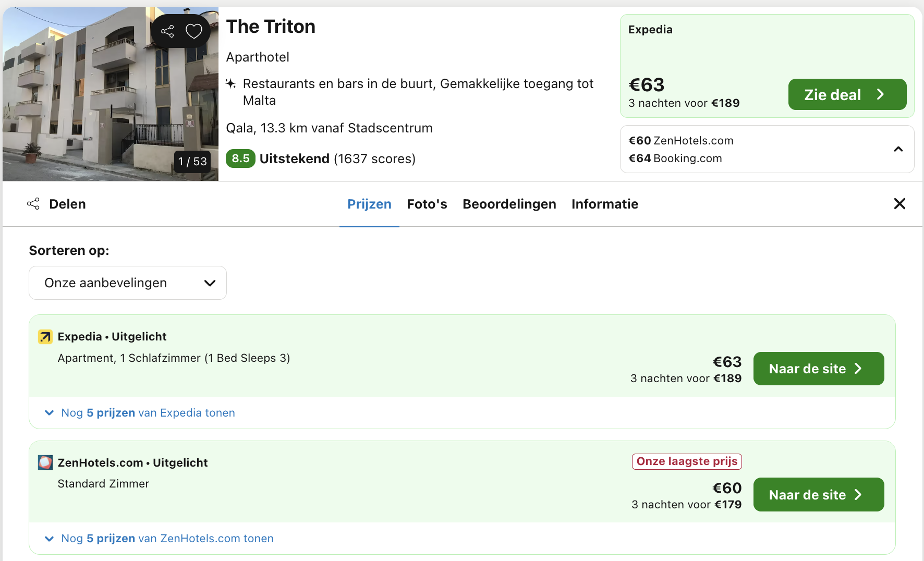Click Naar de site for Expedia
924x561 pixels.
click(x=819, y=369)
